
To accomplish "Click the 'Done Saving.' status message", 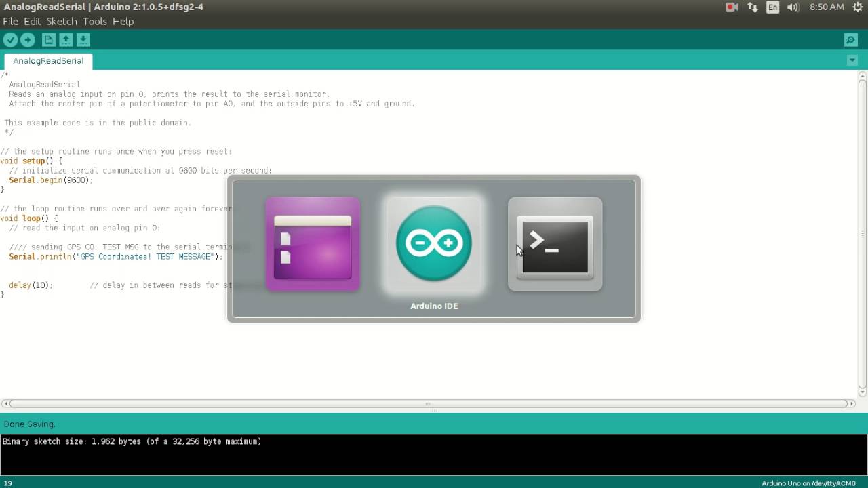I will 29,424.
